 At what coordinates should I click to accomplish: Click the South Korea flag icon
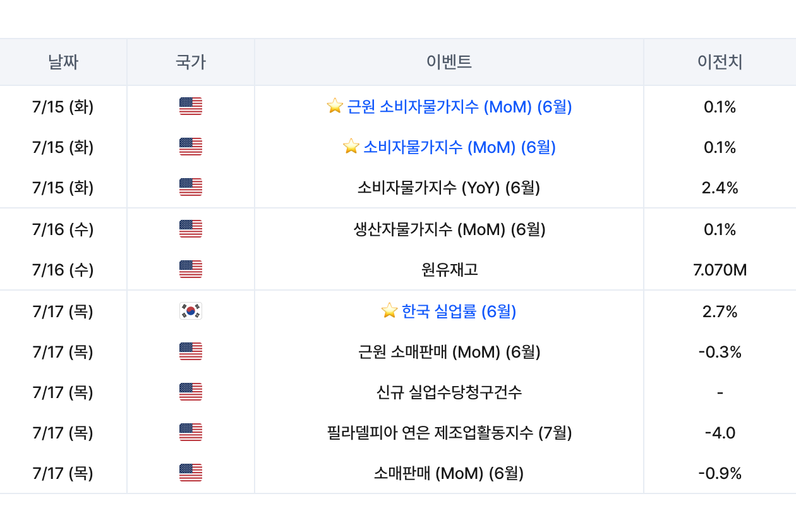[x=191, y=311]
